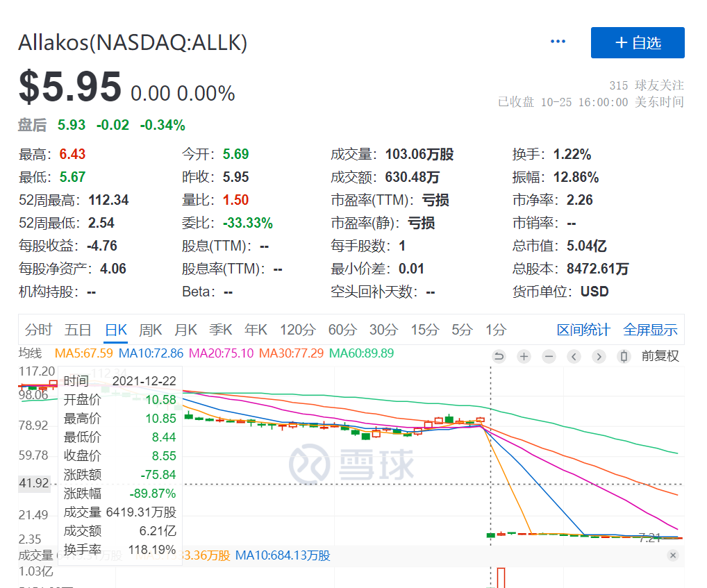
Task: Zoom in the chart with plus icon
Action: pos(524,357)
